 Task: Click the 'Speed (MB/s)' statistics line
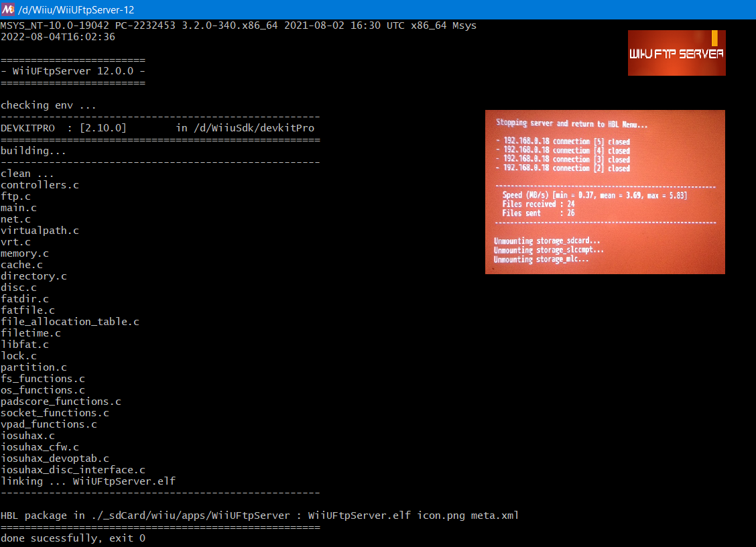[x=594, y=195]
